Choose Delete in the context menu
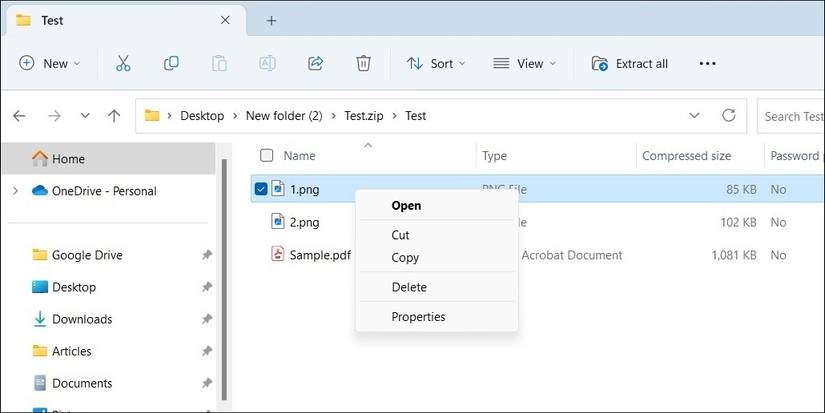Image resolution: width=825 pixels, height=413 pixels. (x=437, y=287)
